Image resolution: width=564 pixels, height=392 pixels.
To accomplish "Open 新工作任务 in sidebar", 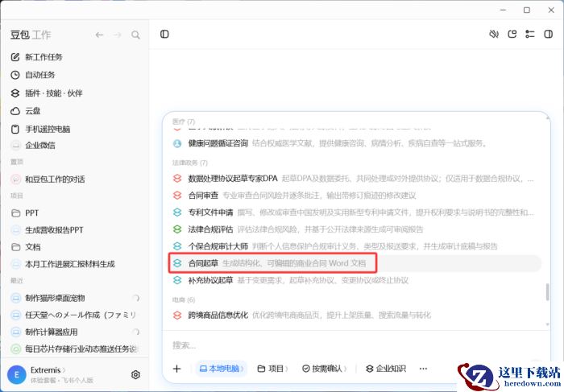I will coord(44,57).
